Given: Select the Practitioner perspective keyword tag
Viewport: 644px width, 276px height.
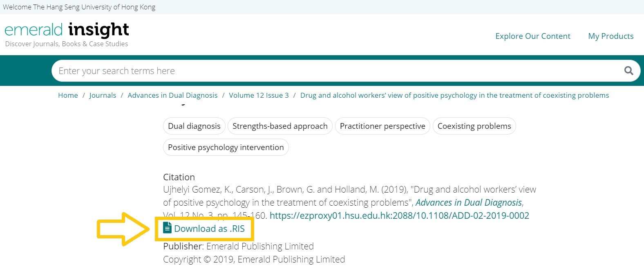Looking at the screenshot, I should click(382, 126).
